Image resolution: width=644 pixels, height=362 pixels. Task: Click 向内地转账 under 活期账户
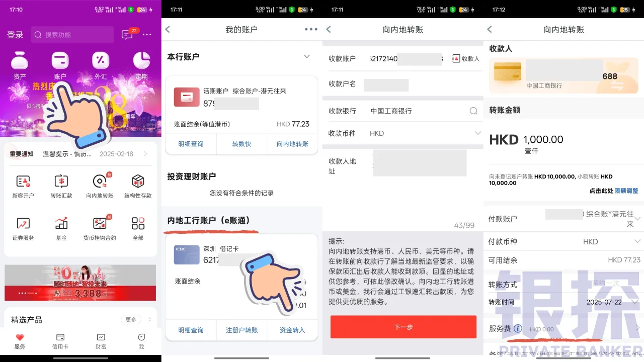coord(292,144)
